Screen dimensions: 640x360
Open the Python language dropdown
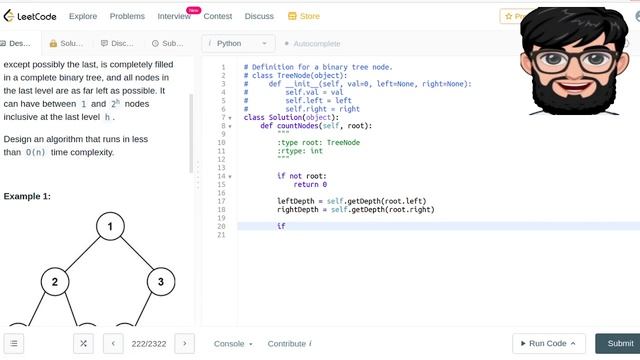pyautogui.click(x=238, y=43)
